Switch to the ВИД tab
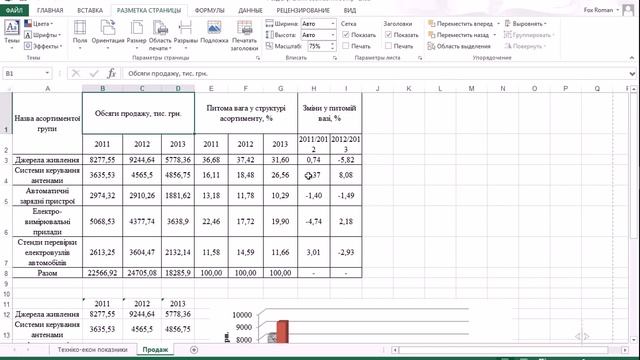Image resolution: width=640 pixels, height=360 pixels. (349, 10)
